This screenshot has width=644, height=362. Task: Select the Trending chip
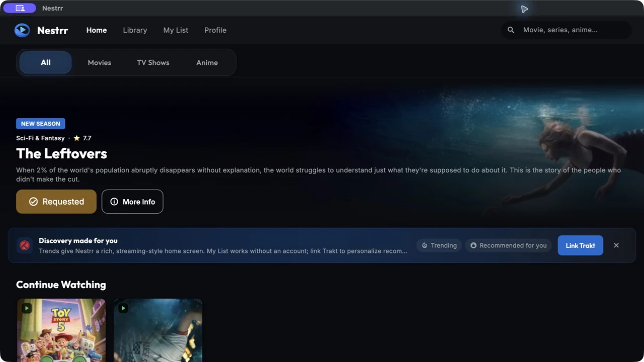click(439, 245)
